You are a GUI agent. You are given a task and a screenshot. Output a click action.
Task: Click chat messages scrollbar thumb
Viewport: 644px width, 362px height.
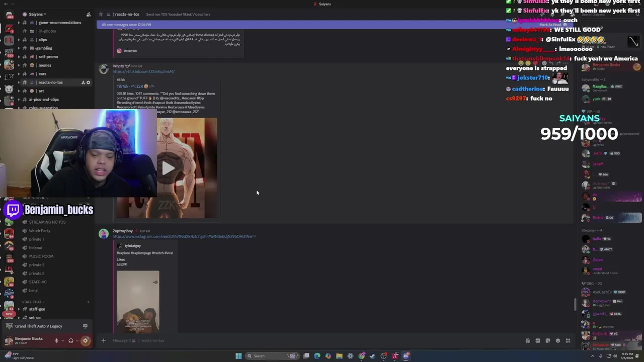(575, 304)
